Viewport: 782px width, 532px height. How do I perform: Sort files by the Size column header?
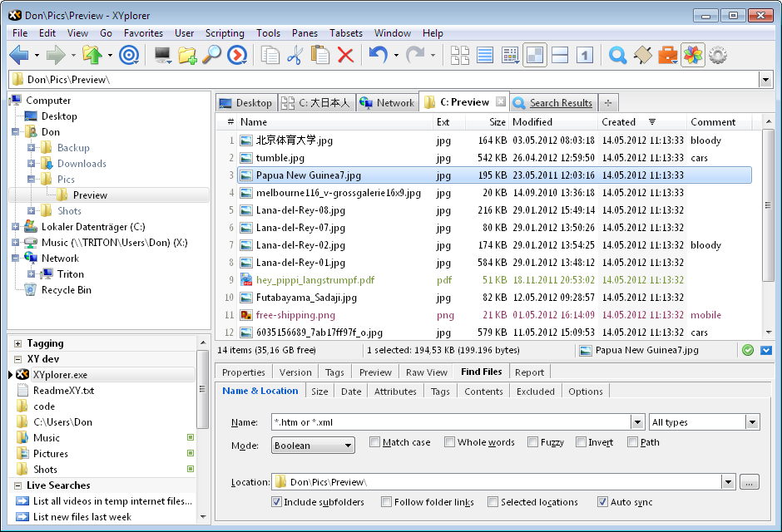click(497, 121)
